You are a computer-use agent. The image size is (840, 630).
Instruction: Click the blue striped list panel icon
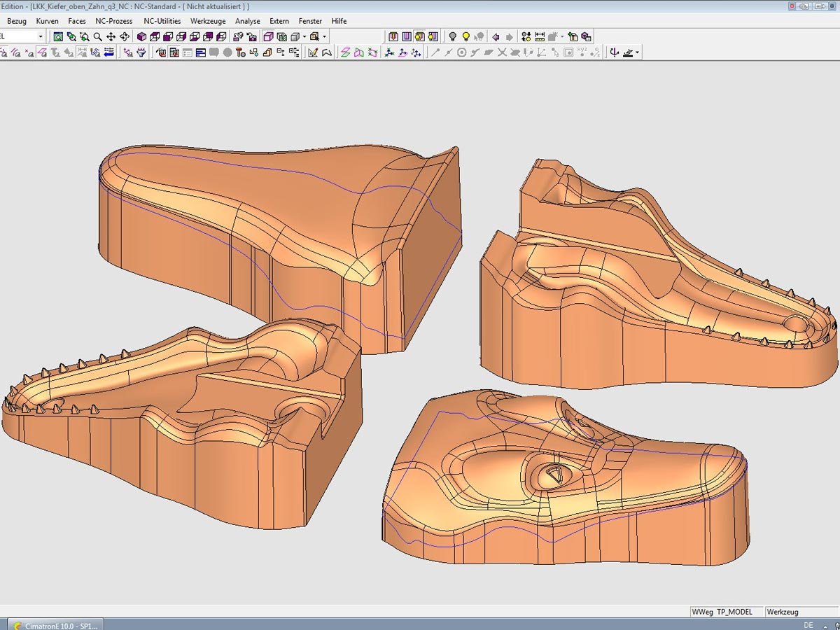pyautogui.click(x=200, y=52)
